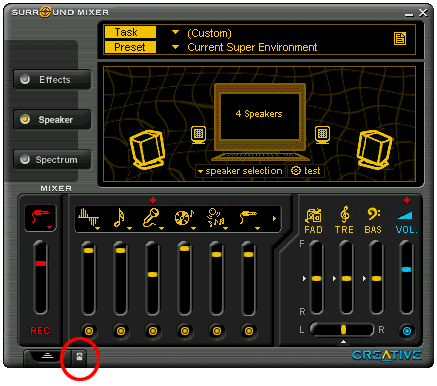Select the line-in plug source icon
The height and width of the screenshot is (386, 437).
[x=249, y=218]
